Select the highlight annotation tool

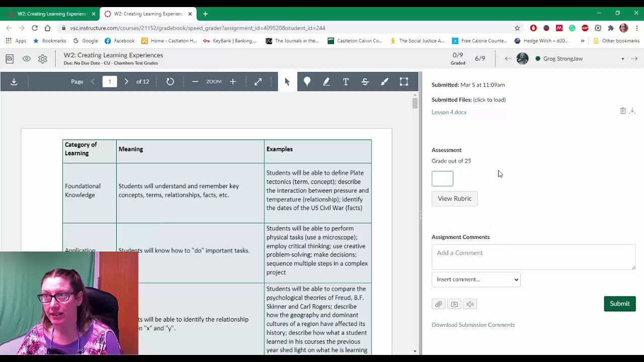[x=327, y=81]
